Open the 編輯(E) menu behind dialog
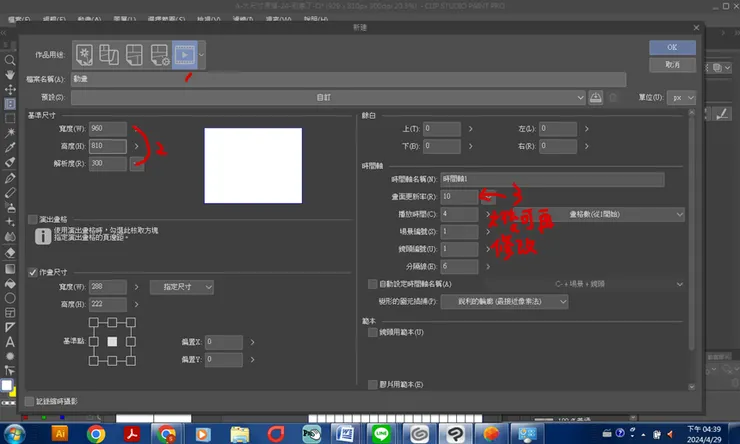Image resolution: width=740 pixels, height=444 pixels. (x=54, y=19)
